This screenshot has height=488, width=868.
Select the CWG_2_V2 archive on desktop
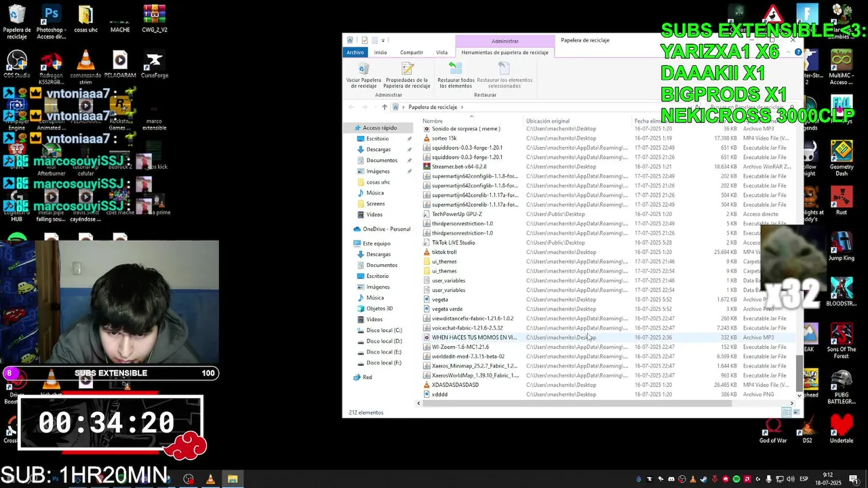pos(155,19)
